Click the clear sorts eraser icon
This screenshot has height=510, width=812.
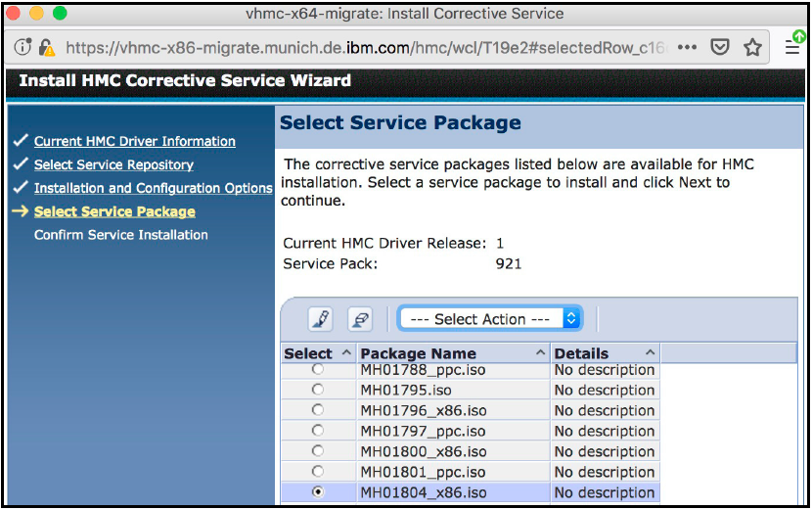[360, 319]
